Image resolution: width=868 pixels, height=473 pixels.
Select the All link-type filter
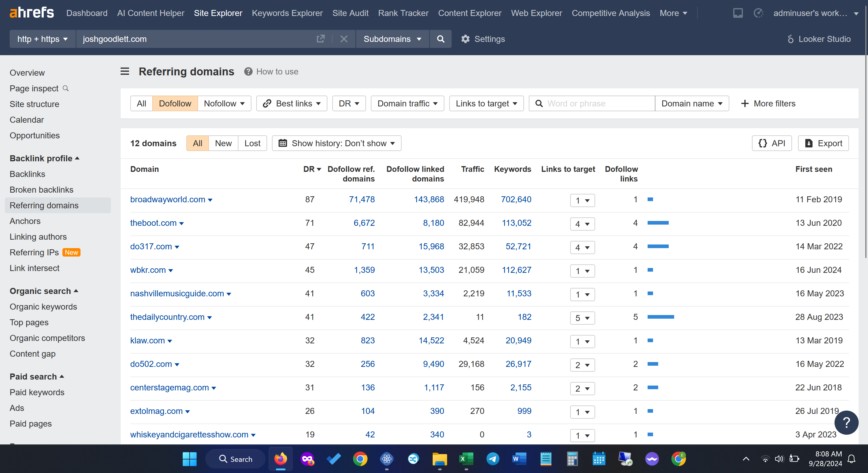pyautogui.click(x=141, y=103)
